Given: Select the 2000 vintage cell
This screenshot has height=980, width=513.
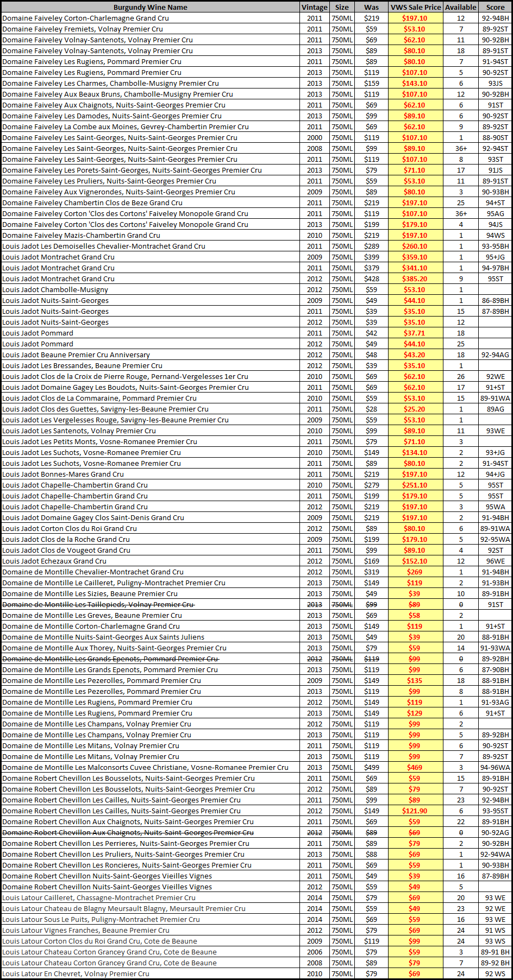Looking at the screenshot, I should click(x=315, y=138).
